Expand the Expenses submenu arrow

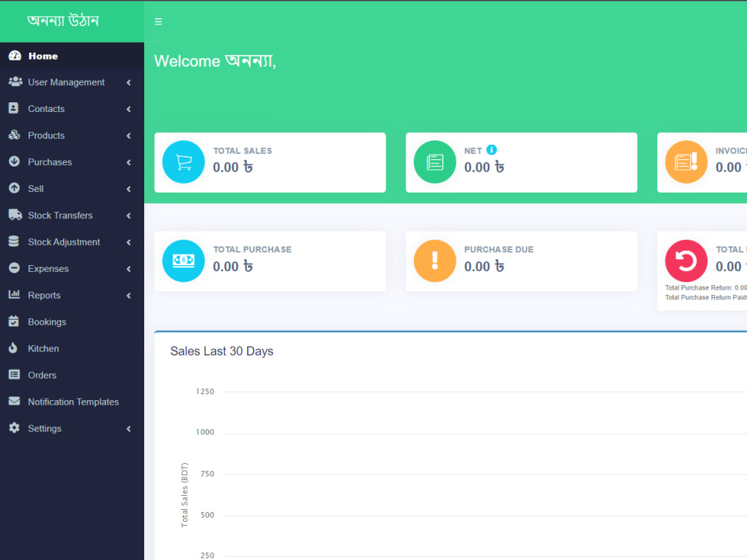tap(128, 269)
